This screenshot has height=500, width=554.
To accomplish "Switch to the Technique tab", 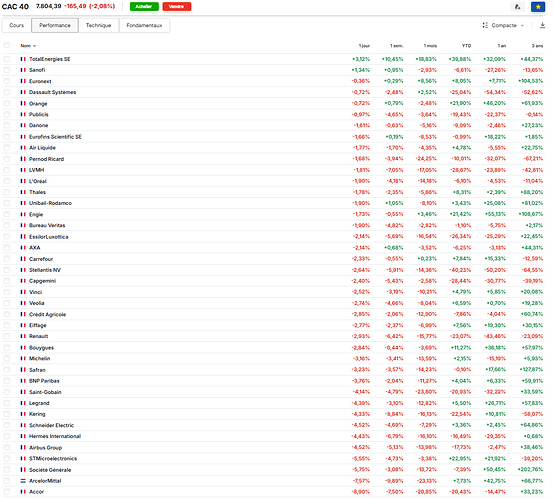I will click(x=99, y=25).
